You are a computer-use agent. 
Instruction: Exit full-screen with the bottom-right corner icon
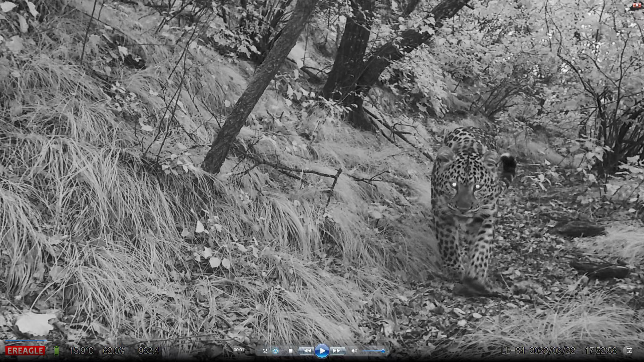[629, 350]
